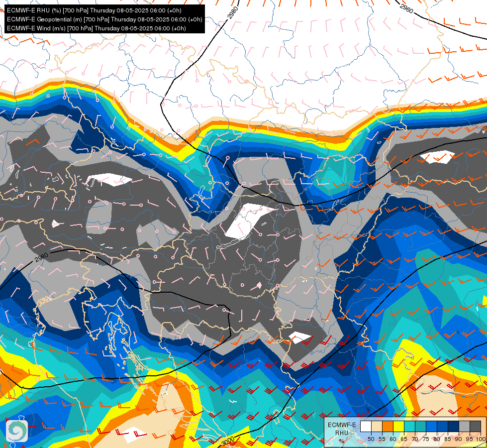Select the teal 70–75% legend swatch

pyautogui.click(x=420, y=427)
